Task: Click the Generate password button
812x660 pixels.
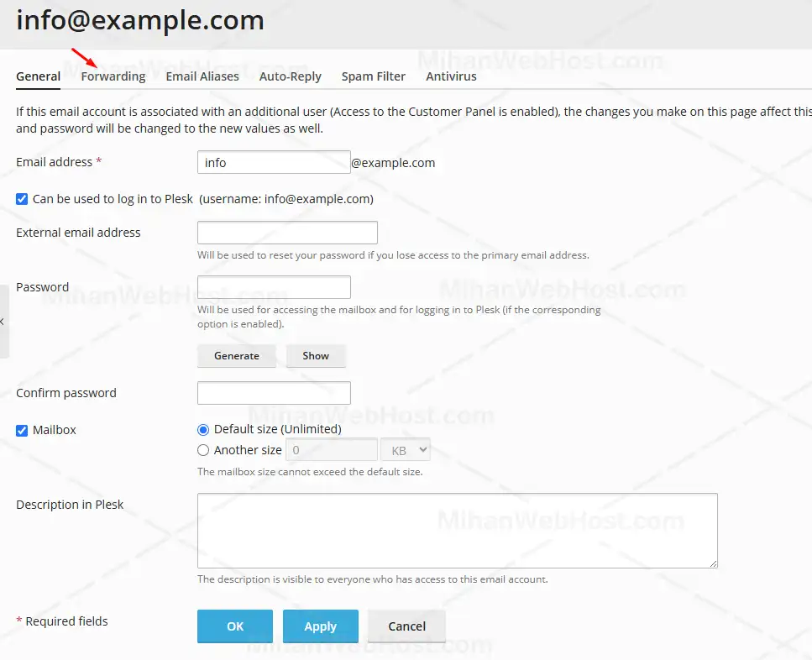Action: pos(237,356)
